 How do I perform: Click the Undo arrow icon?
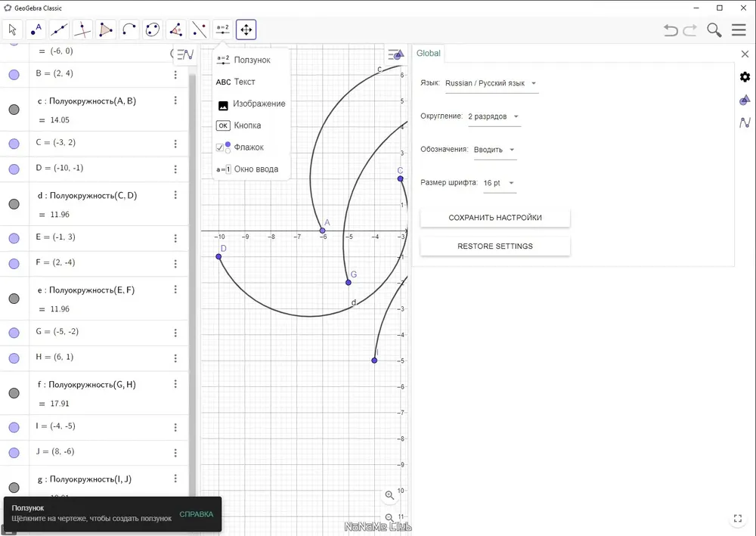pos(671,30)
